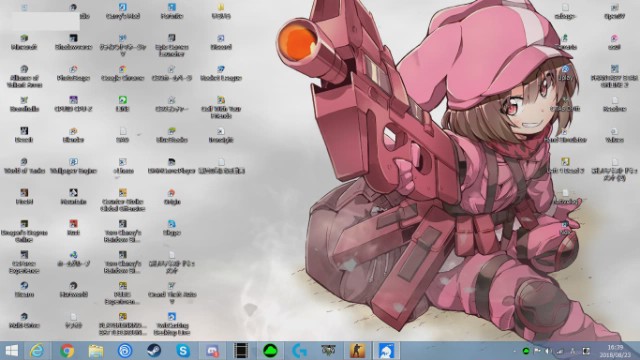Open the green system tray icon
Image resolution: width=640 pixels, height=360 pixels.
(x=526, y=351)
